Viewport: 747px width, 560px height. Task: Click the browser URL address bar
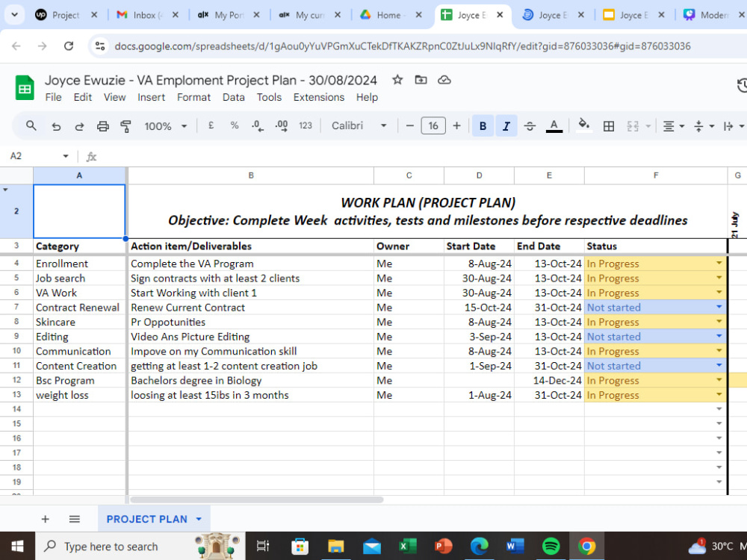tap(403, 46)
